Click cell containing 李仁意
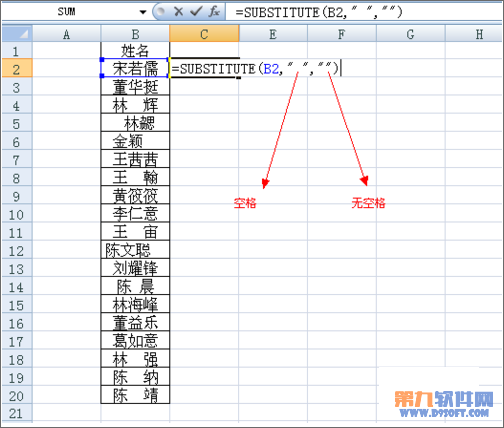 tap(135, 213)
